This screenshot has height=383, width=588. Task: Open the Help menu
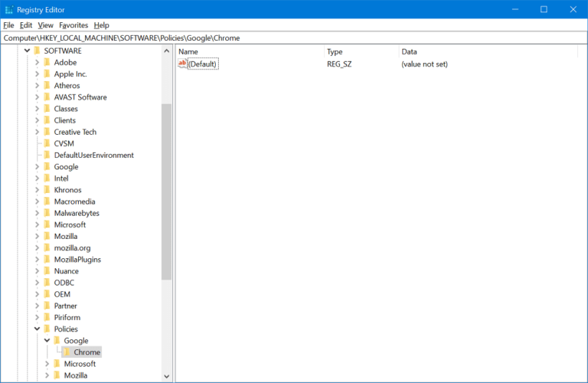click(102, 25)
